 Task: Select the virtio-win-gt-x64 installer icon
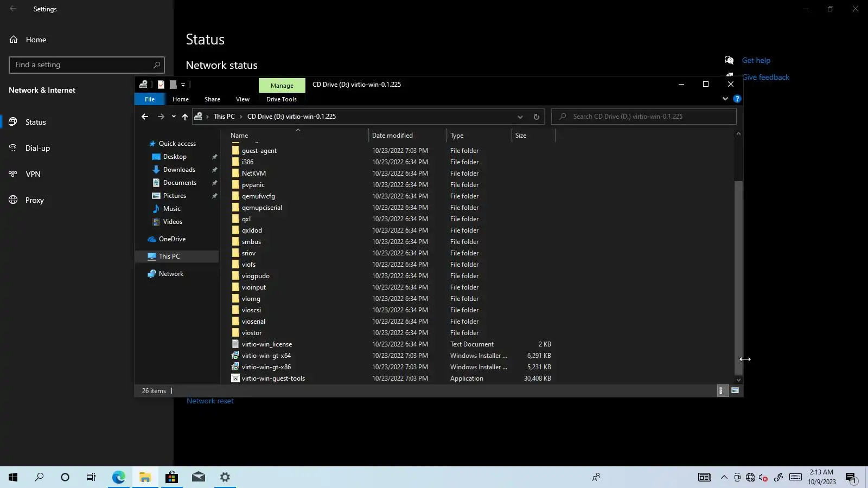click(235, 356)
